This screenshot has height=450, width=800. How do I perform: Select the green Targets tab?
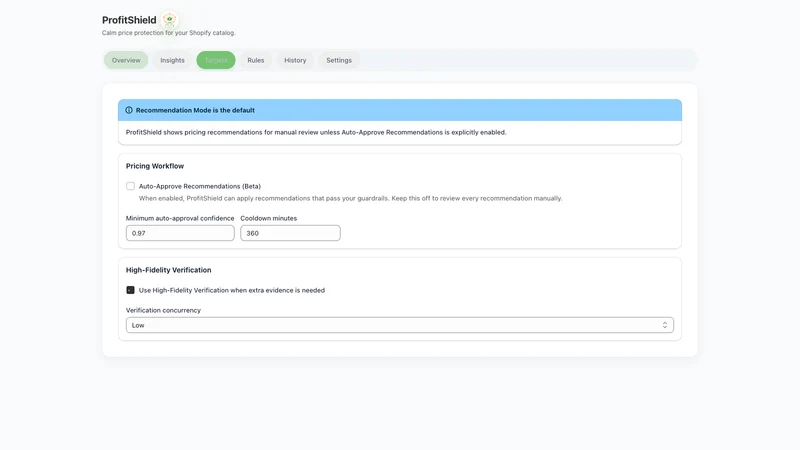pos(216,60)
